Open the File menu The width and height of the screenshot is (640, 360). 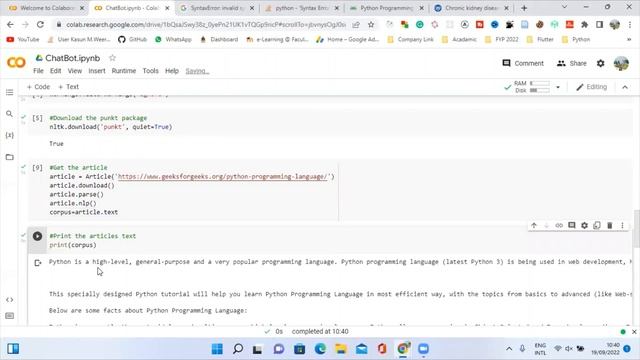(38, 71)
